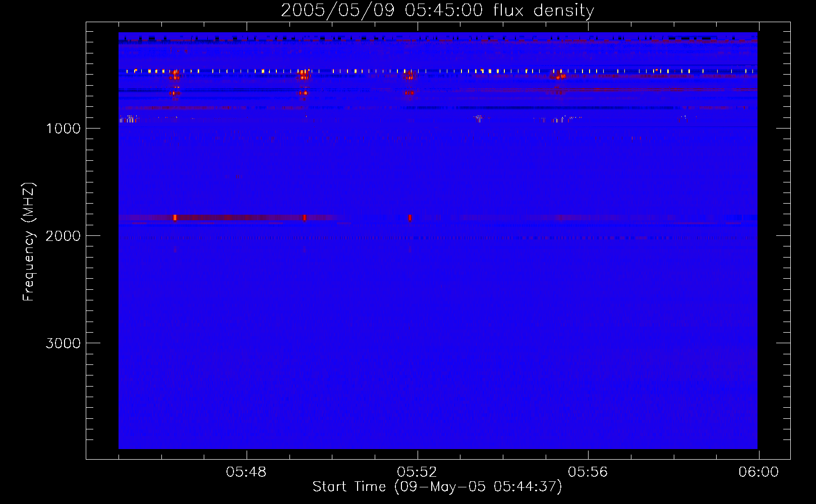This screenshot has width=816, height=504.
Task: Click the 05:52 time tick label
Action: pos(417,472)
